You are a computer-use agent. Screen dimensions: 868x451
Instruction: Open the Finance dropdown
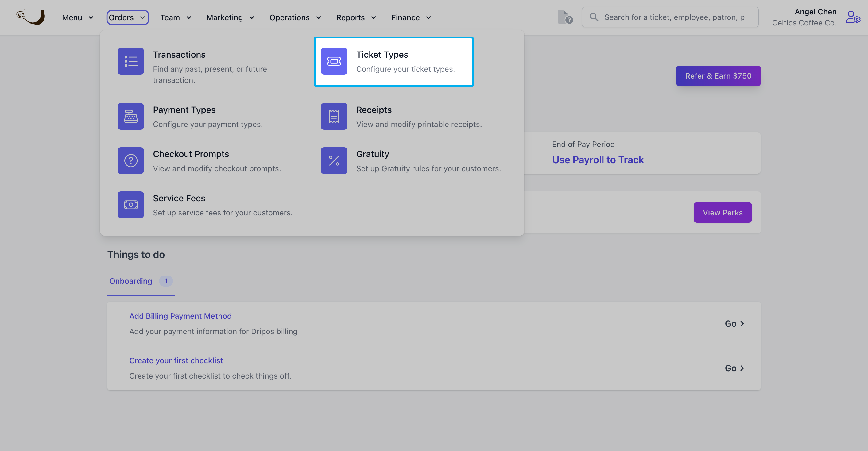(x=411, y=17)
